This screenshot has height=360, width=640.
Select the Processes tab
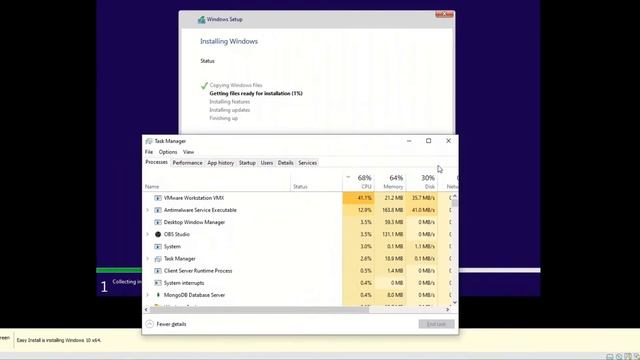coord(156,162)
